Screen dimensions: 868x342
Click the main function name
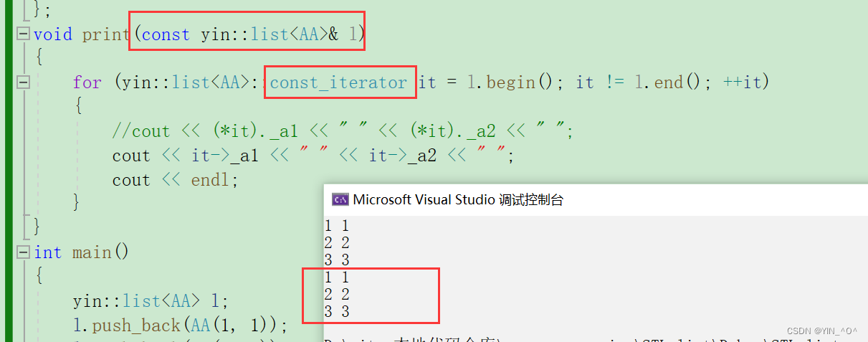[x=91, y=252]
